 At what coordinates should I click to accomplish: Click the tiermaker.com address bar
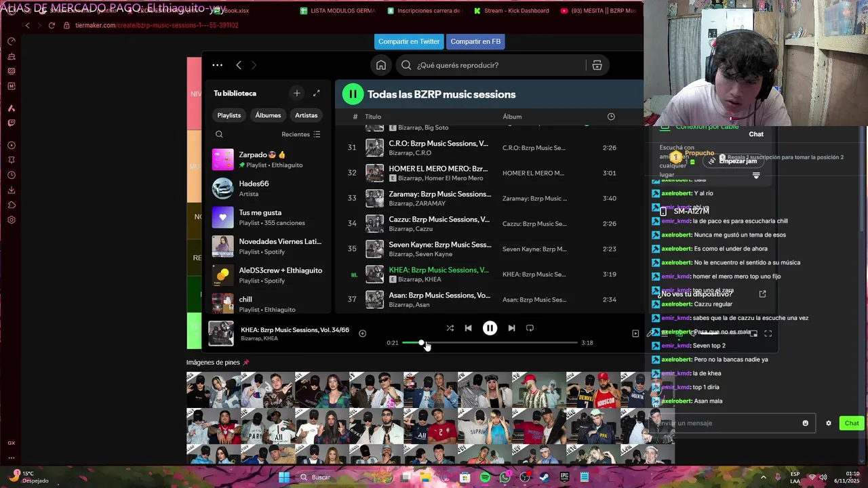tap(157, 25)
